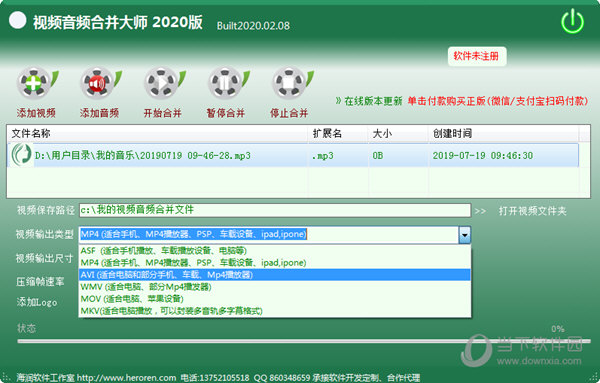Viewport: 600px width, 383px height.
Task: Select the WMV format option
Action: point(275,287)
